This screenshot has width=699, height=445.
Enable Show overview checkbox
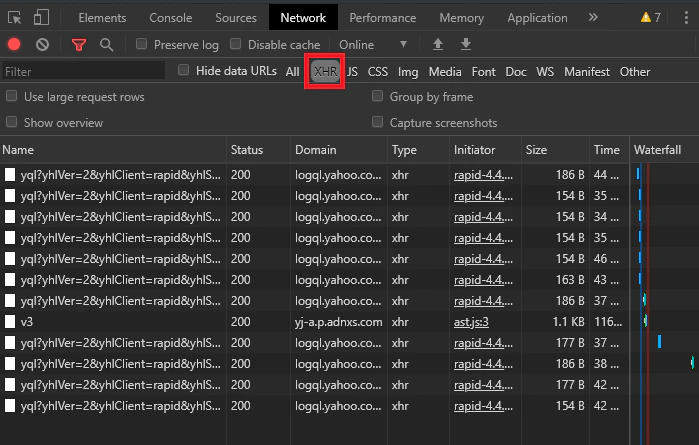pyautogui.click(x=12, y=122)
